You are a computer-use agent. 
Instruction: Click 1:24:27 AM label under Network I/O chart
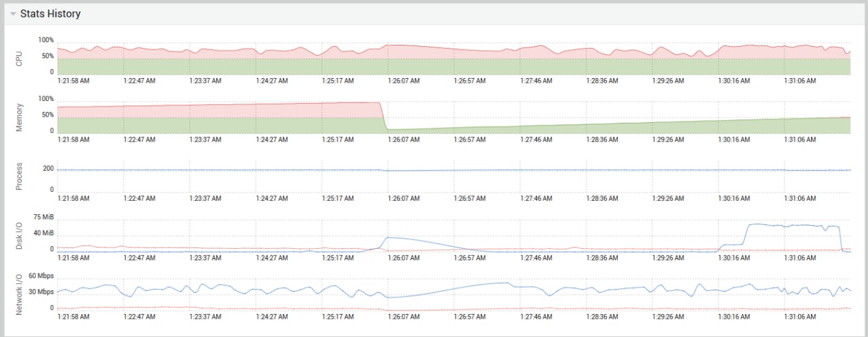[x=272, y=317]
